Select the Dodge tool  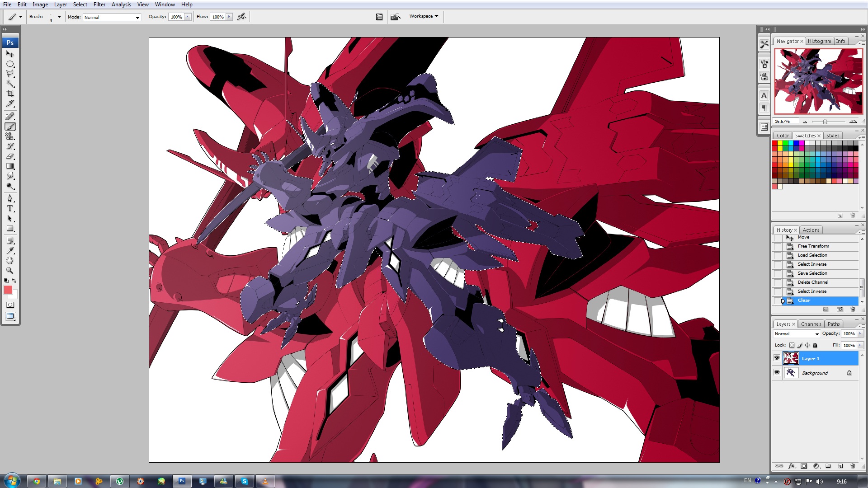point(10,186)
